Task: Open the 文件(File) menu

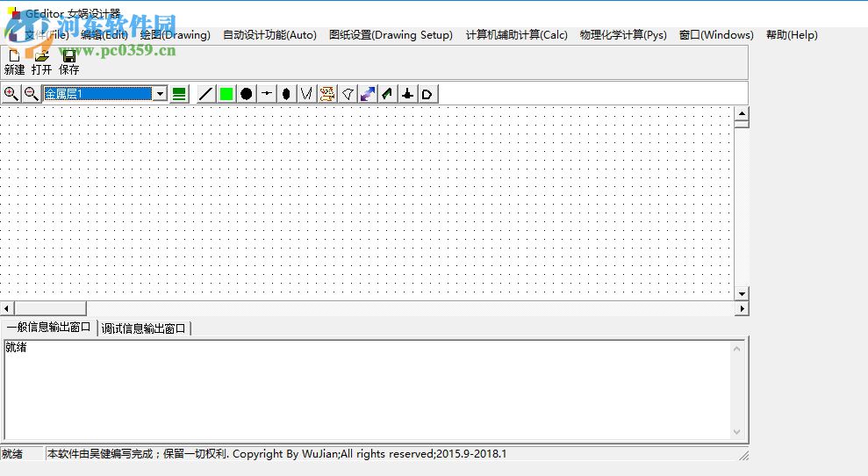Action: pyautogui.click(x=47, y=35)
